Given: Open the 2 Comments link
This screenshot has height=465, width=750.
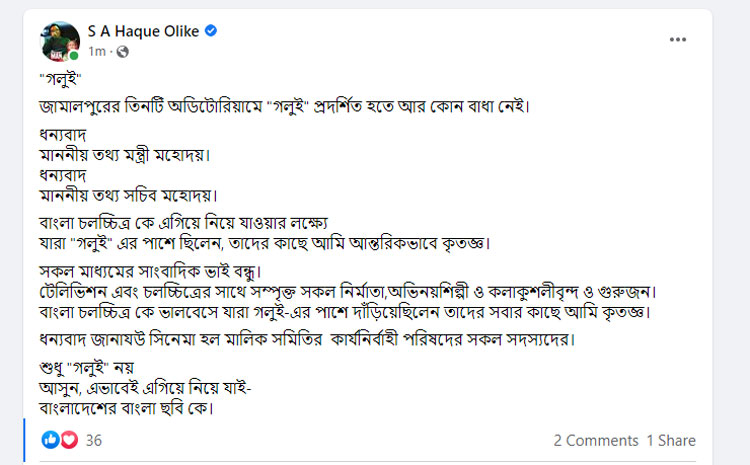Looking at the screenshot, I should [x=596, y=440].
